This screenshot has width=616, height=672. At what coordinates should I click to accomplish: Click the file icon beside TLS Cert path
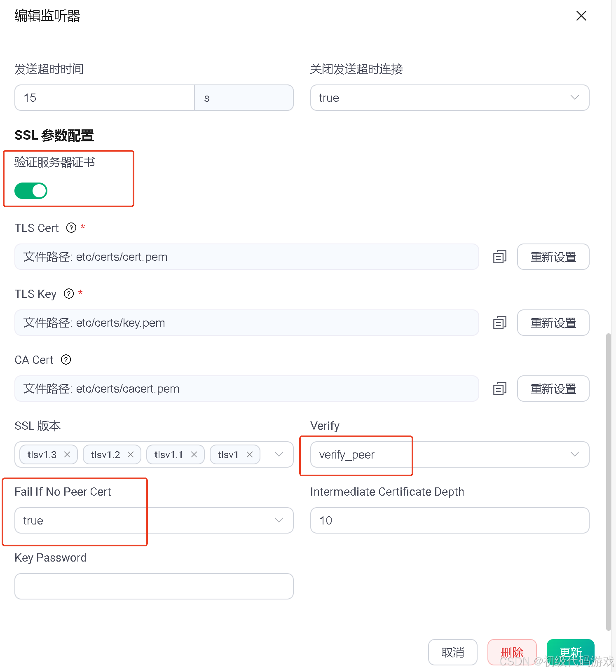pyautogui.click(x=499, y=257)
